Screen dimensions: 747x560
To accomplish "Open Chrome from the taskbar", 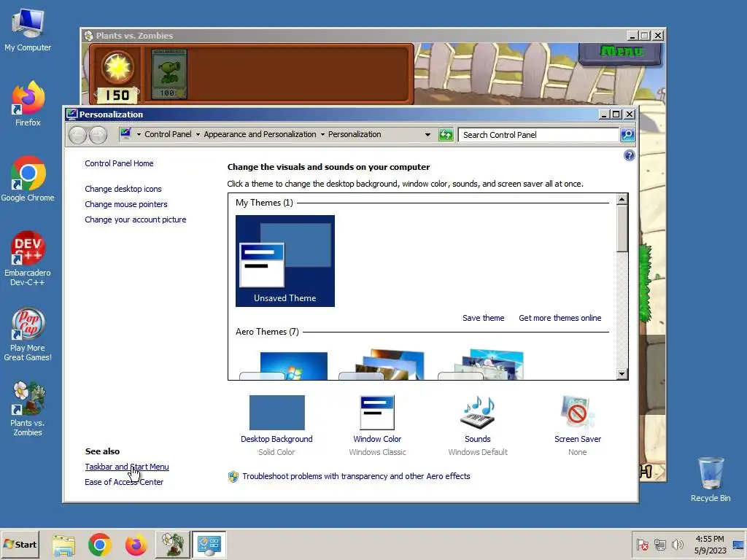I will [99, 545].
